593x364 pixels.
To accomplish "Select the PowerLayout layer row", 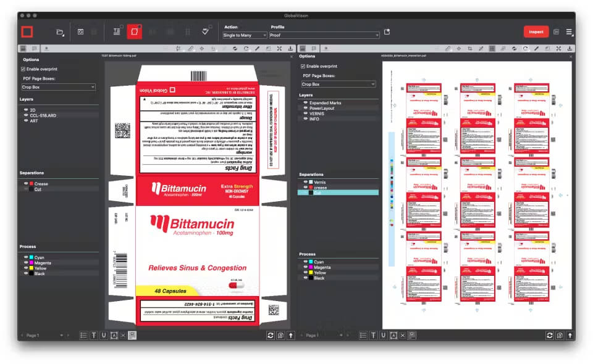I will (338, 108).
